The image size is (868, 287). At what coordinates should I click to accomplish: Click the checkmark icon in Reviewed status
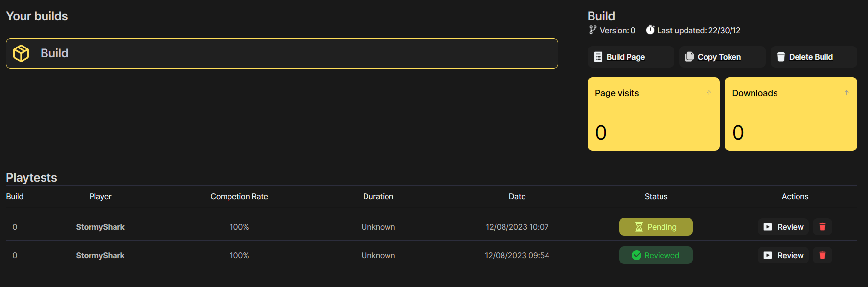(636, 255)
